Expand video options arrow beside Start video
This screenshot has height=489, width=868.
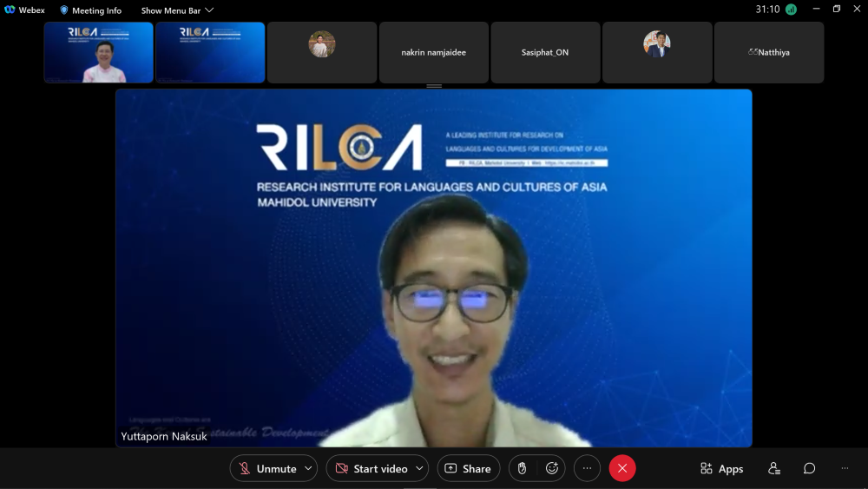click(x=419, y=468)
